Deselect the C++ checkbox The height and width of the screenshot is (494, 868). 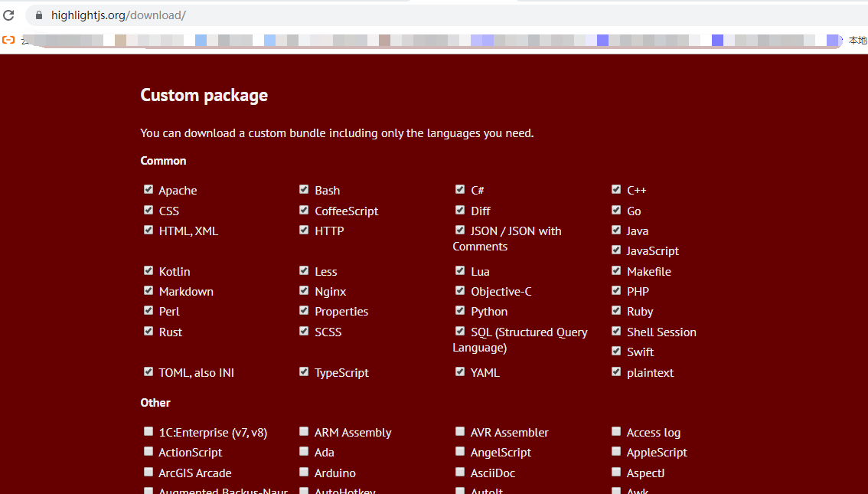[x=616, y=189]
